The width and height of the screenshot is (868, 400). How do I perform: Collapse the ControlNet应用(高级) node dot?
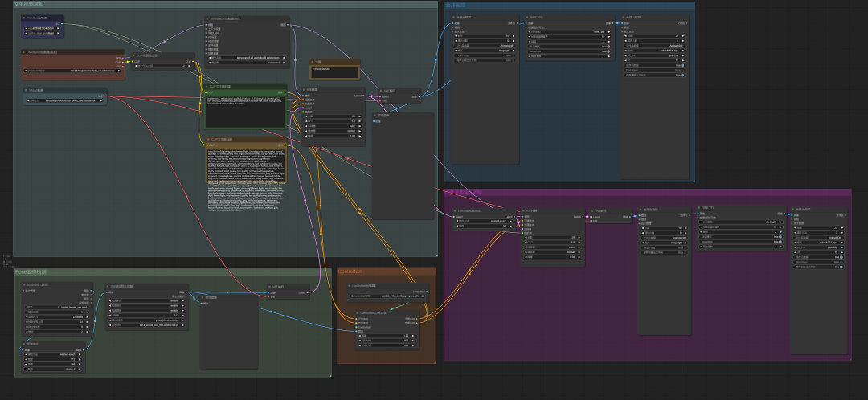tap(358, 313)
